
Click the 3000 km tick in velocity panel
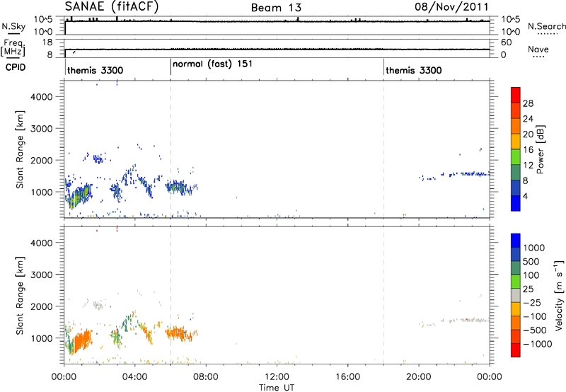(41, 275)
